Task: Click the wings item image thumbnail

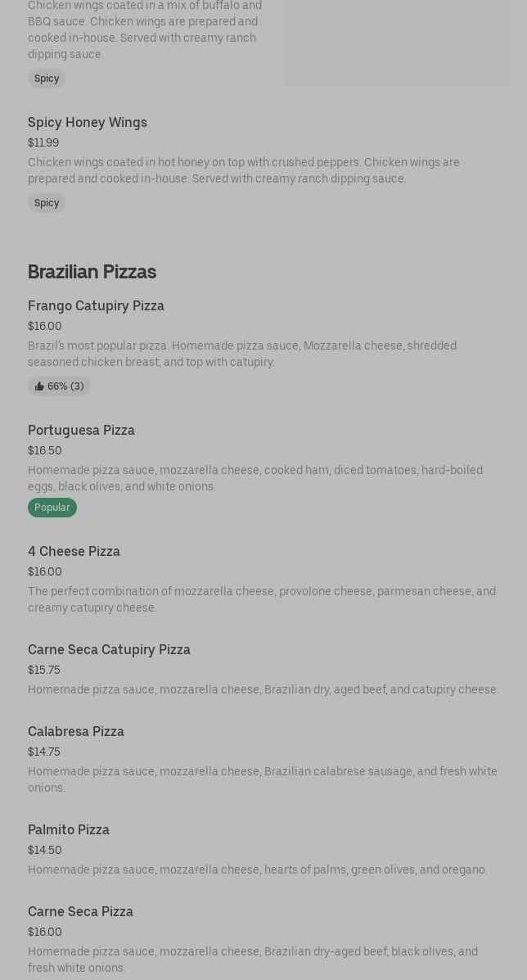Action: coord(397,41)
